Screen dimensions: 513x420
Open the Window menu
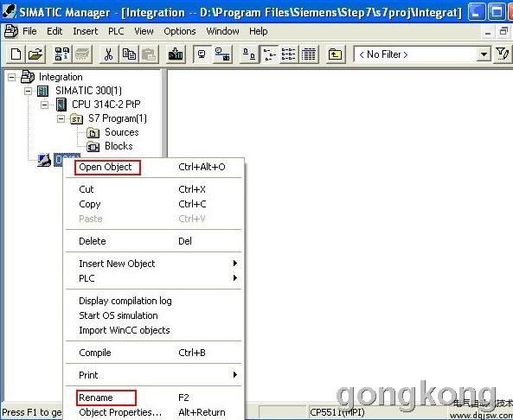pyautogui.click(x=222, y=31)
